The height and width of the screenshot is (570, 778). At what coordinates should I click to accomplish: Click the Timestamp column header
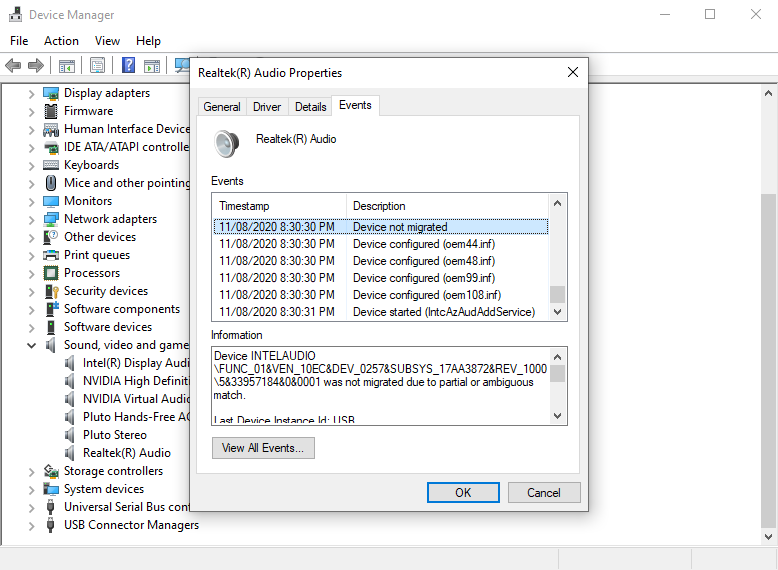click(280, 206)
